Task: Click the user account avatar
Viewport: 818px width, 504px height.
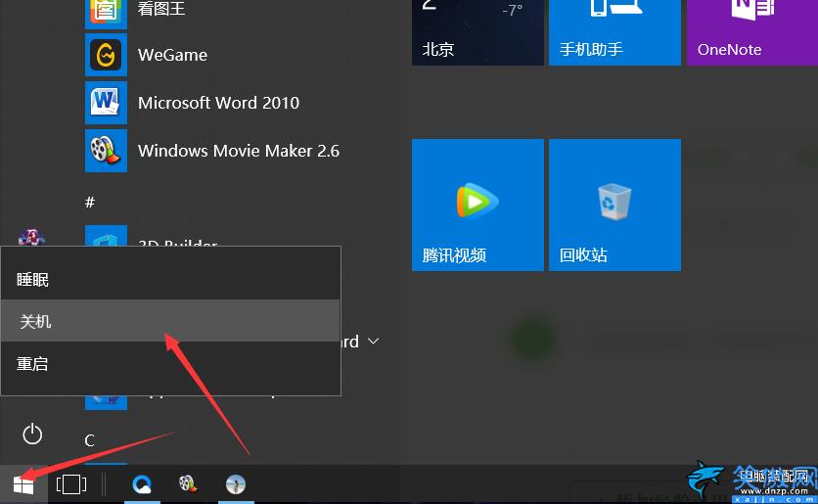Action: tap(31, 238)
